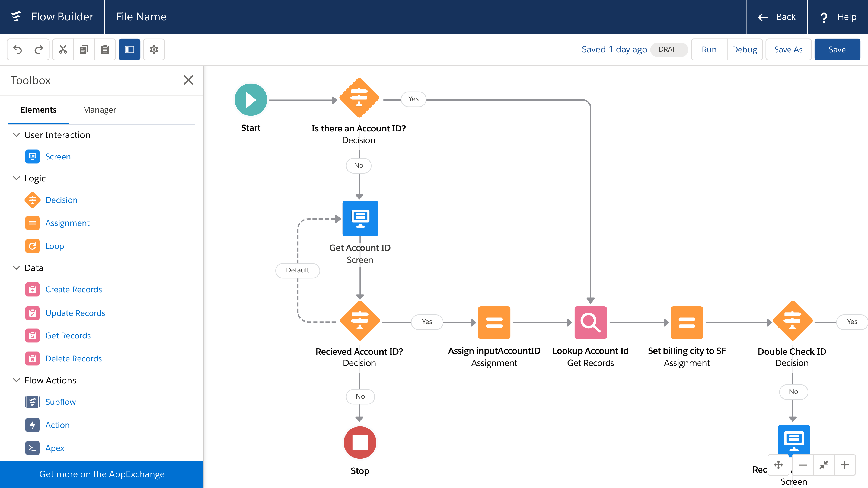Switch to the Manager tab in Toolbox
The width and height of the screenshot is (868, 488).
click(100, 110)
